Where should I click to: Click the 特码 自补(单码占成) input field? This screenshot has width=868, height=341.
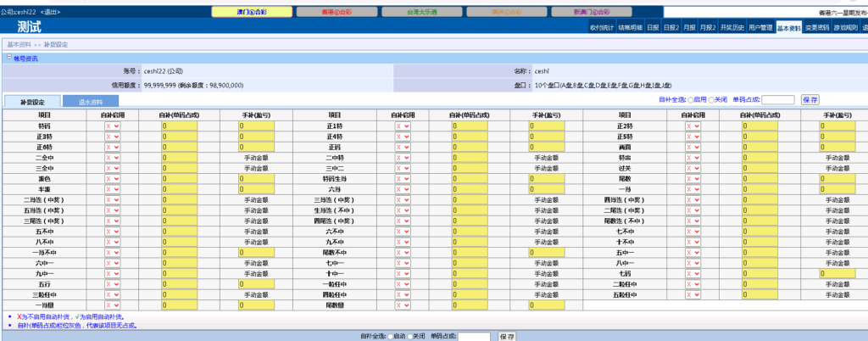pos(180,126)
